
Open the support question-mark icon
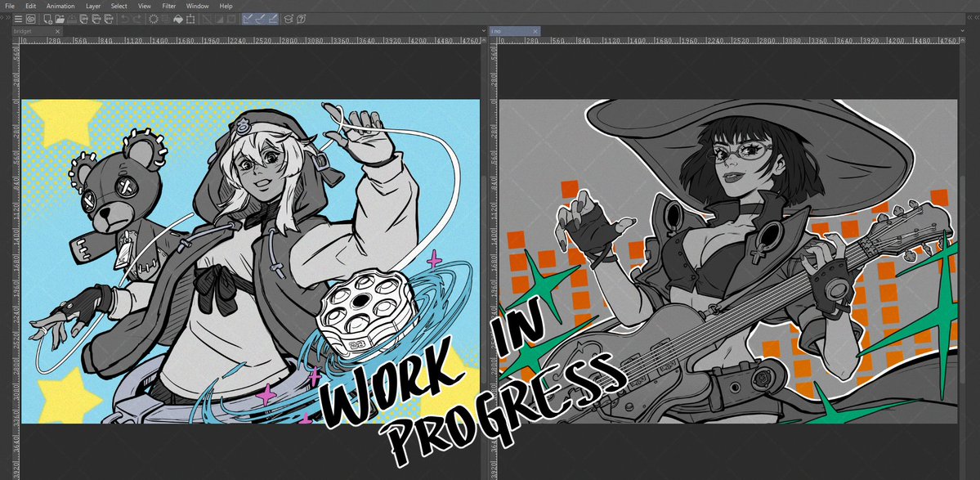coord(302,20)
